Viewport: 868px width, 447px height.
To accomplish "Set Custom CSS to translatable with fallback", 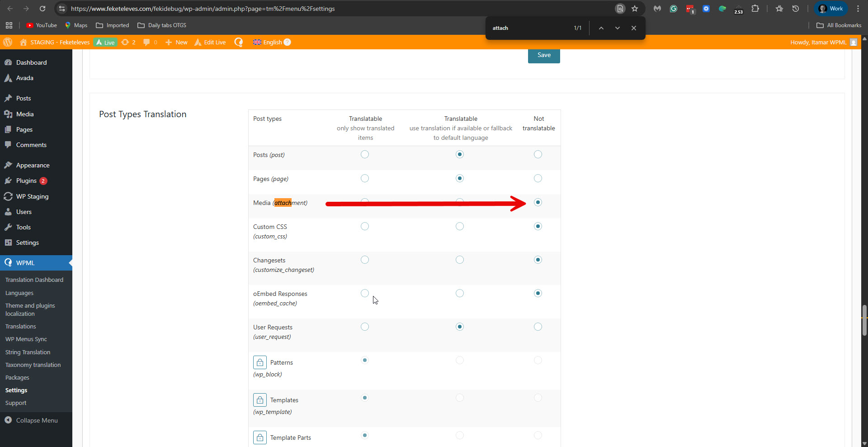I will tap(460, 226).
